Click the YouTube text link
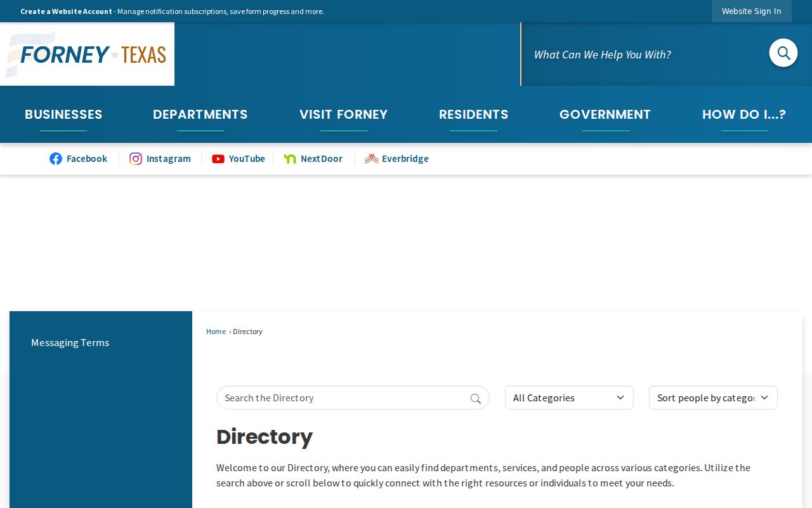 pos(247,159)
